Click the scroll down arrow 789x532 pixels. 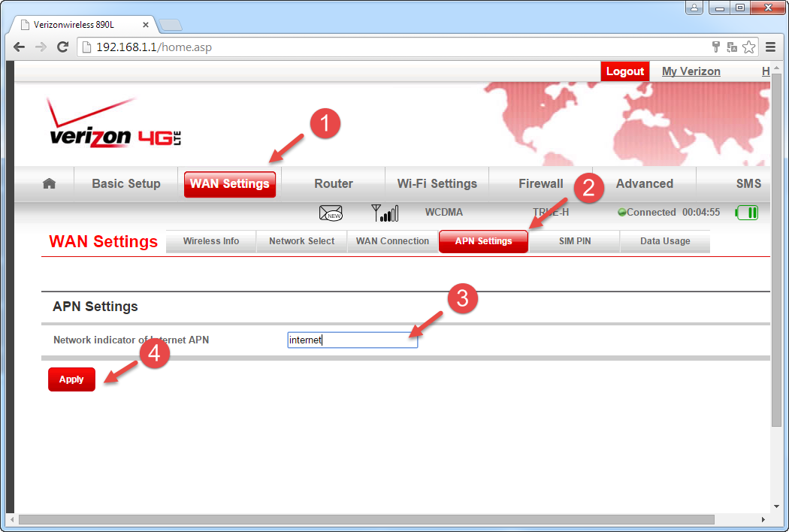coord(776,506)
